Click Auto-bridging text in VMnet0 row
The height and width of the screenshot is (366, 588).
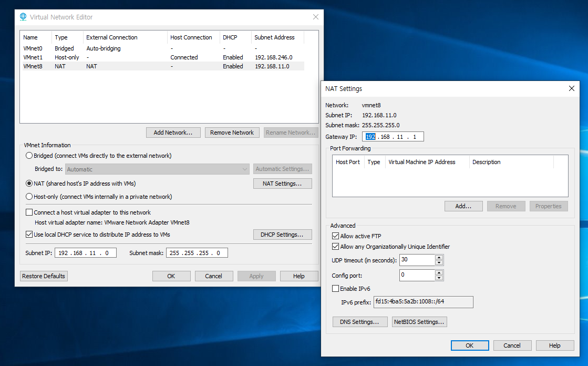coord(104,48)
